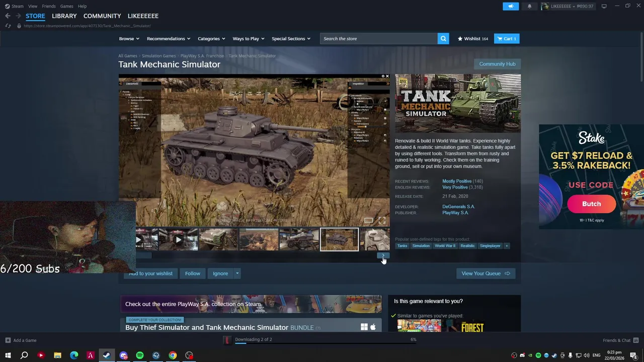Click the Community Hub button
The width and height of the screenshot is (644, 362).
[x=497, y=64]
